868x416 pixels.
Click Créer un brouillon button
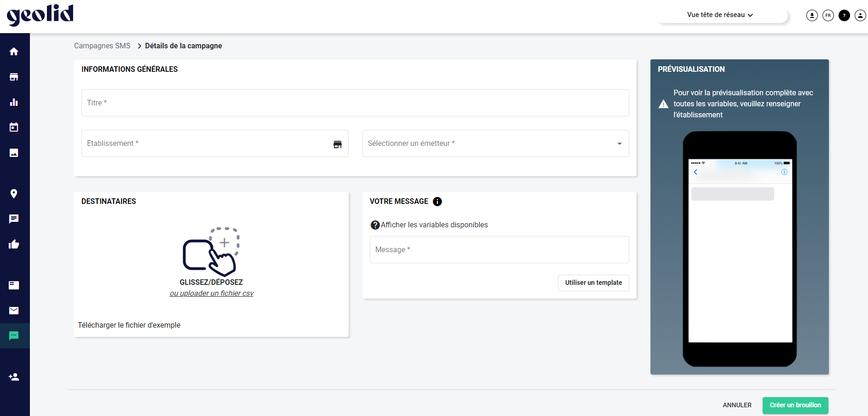click(x=795, y=405)
